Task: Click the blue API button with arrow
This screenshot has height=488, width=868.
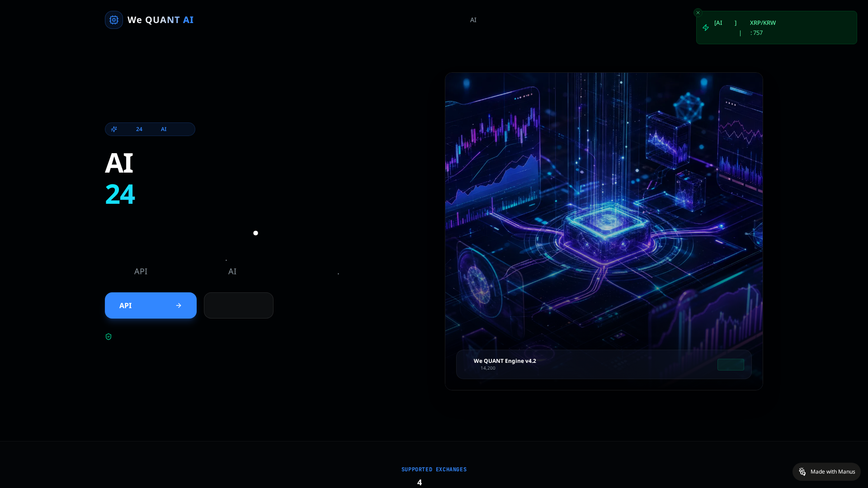Action: pos(151,305)
